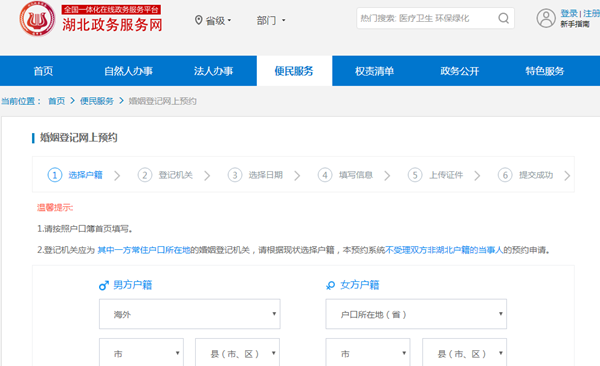600x366 pixels.
Task: Click the 登录 login link
Action: [569, 13]
